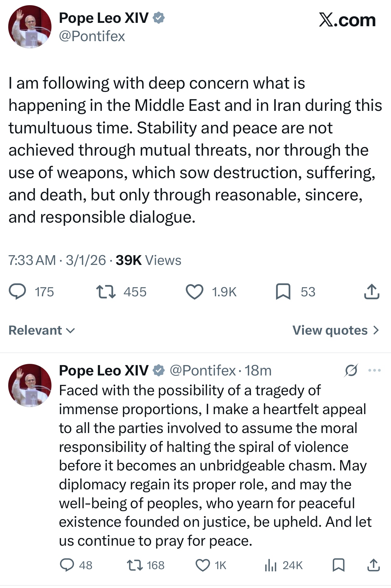Reply to the 18m follow-up post
The height and width of the screenshot is (588, 391).
(x=67, y=565)
